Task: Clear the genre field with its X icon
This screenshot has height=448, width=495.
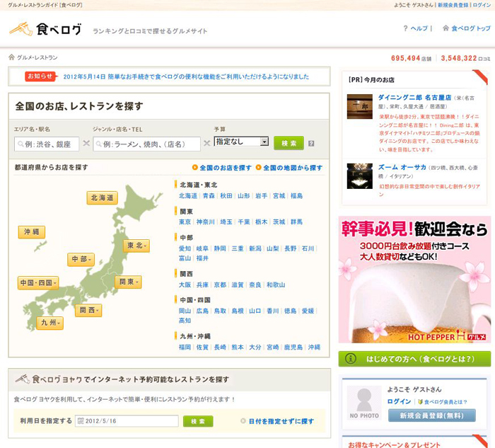Action: click(207, 144)
